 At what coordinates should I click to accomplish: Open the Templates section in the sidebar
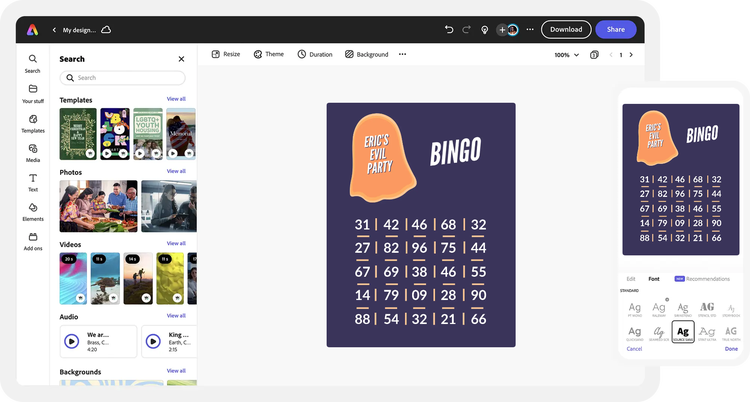(33, 123)
